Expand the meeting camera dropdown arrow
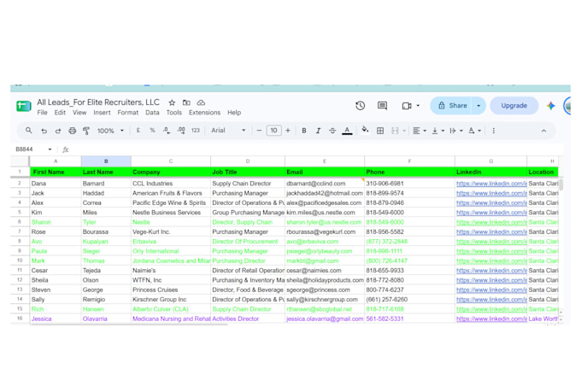 click(x=418, y=106)
